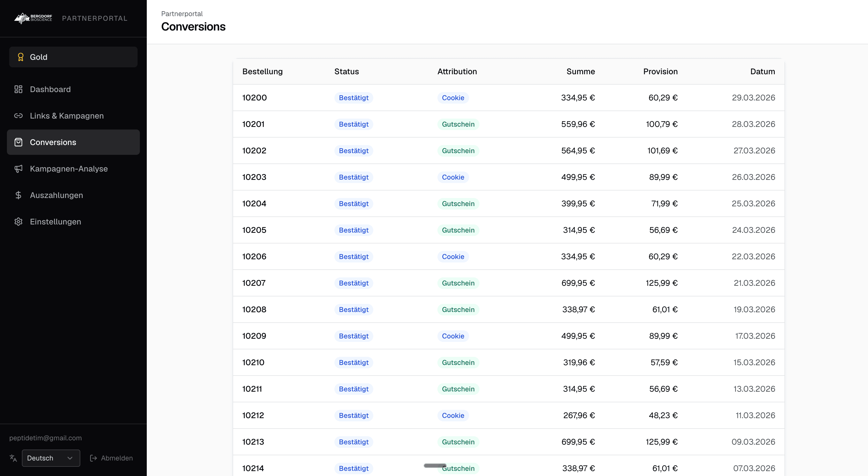Click the provision 57,59 € cell
Screen dimensions: 868x476
click(x=664, y=363)
